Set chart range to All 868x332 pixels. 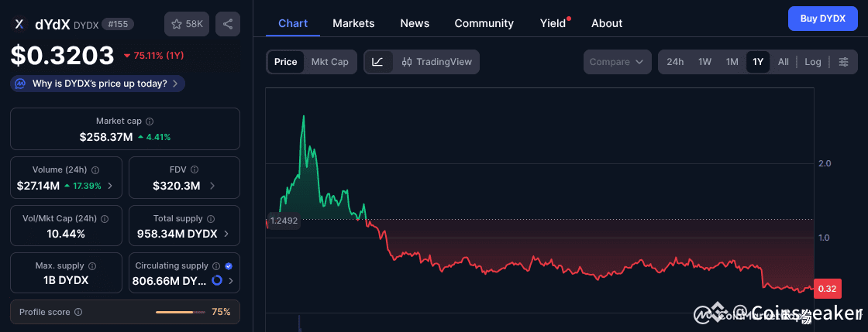point(784,62)
